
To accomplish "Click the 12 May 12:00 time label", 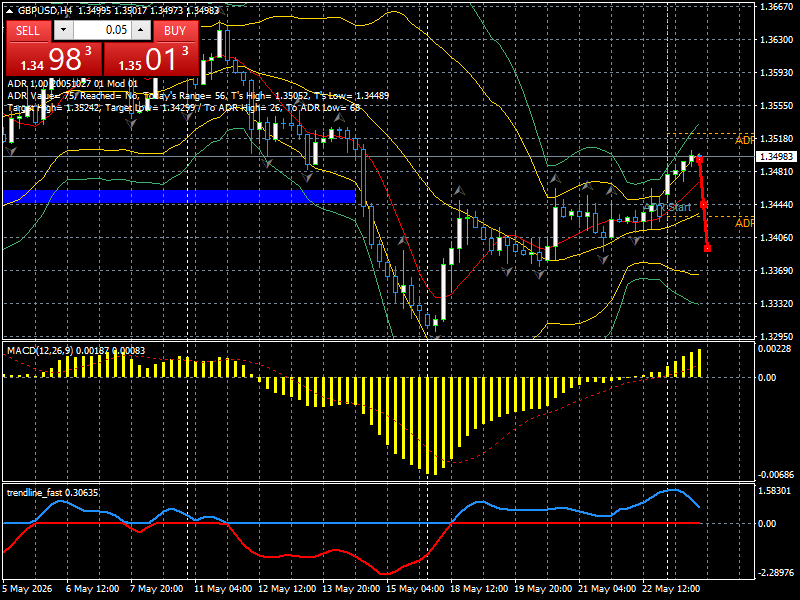I will [287, 589].
